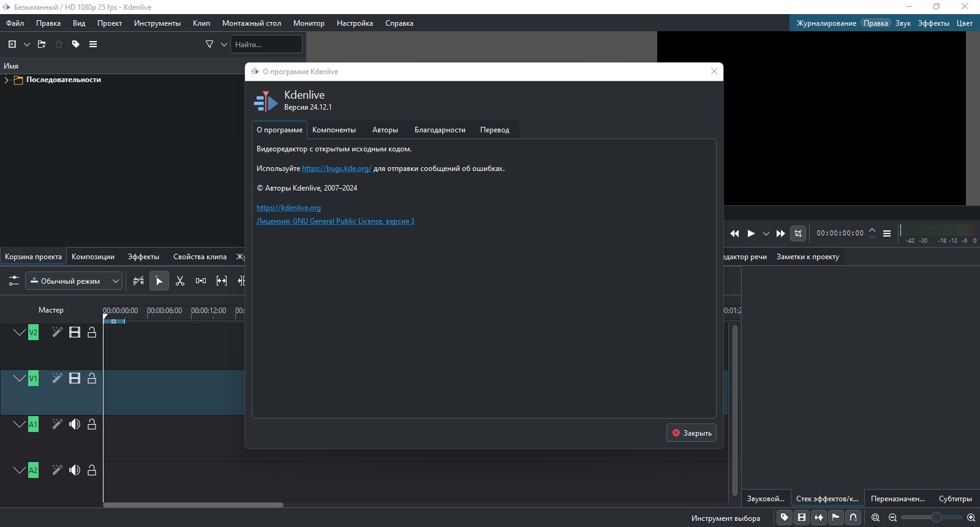The image size is (980, 527).
Task: Switch to the Журналирование workspace
Action: pyautogui.click(x=826, y=23)
